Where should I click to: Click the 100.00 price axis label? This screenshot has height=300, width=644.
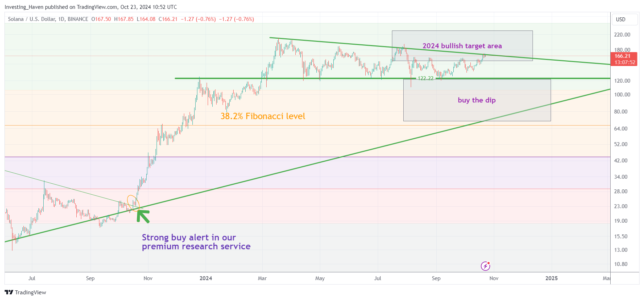pyautogui.click(x=622, y=95)
